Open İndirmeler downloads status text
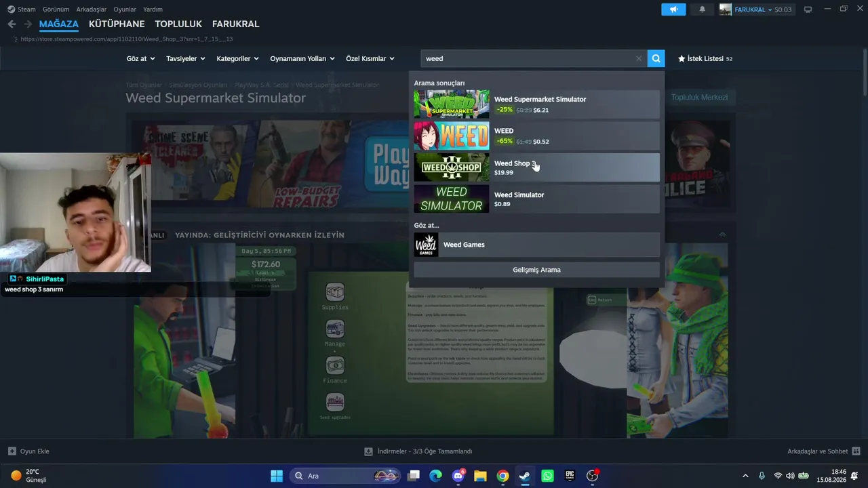Viewport: 868px width, 488px height. point(425,451)
